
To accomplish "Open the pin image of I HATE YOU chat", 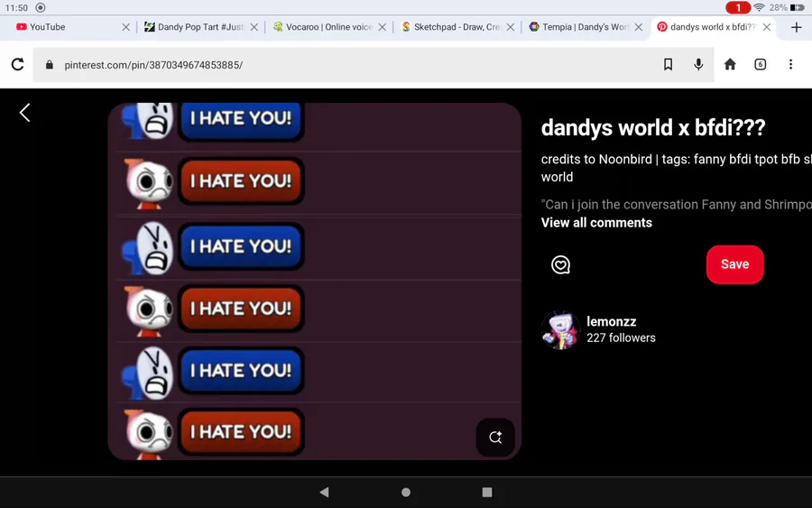I will (314, 282).
